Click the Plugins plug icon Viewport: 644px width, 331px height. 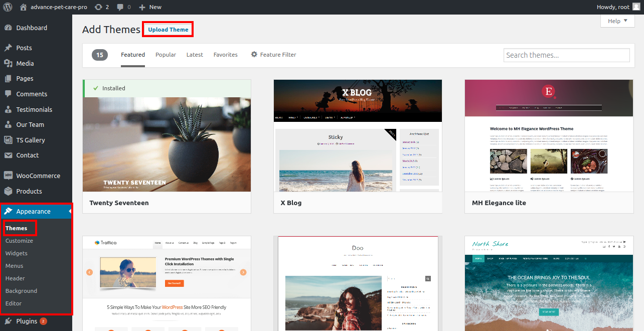coord(8,321)
